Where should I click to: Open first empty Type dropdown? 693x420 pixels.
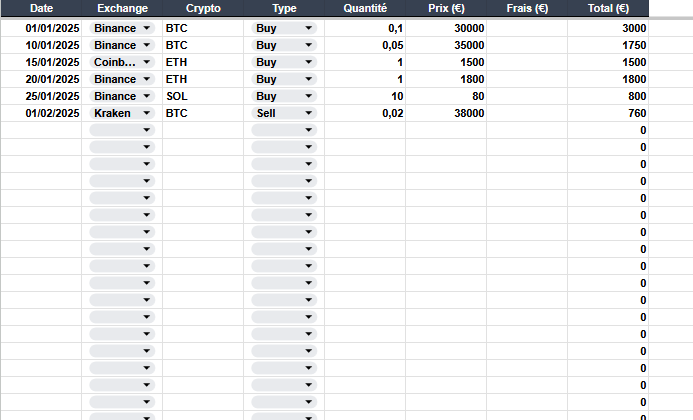[x=284, y=130]
